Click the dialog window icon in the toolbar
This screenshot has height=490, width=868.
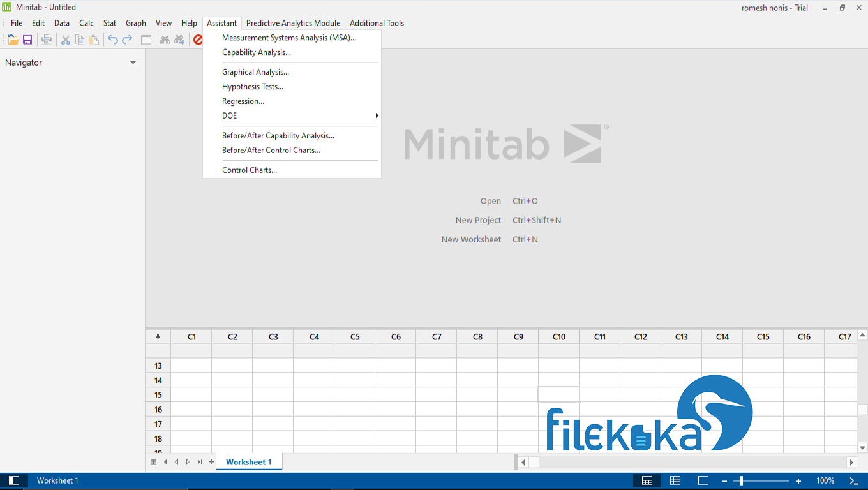tap(146, 40)
